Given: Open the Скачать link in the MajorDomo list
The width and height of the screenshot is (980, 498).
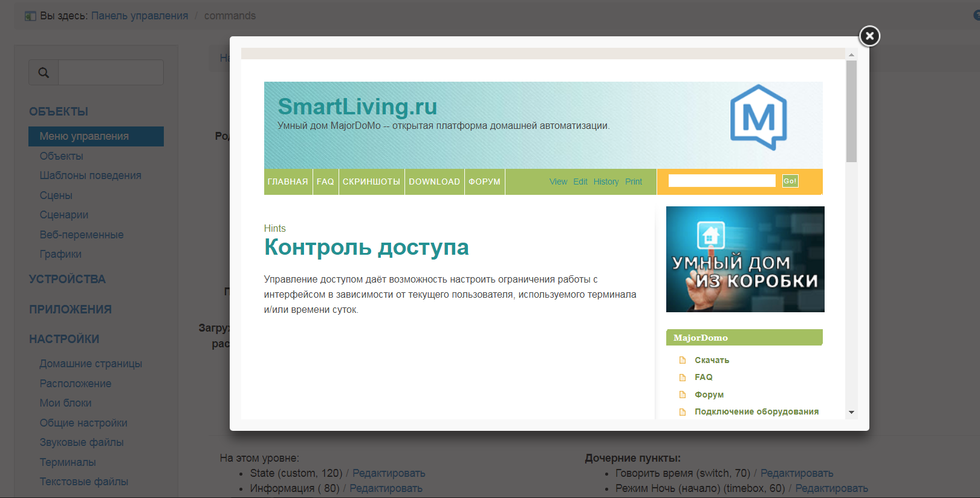Looking at the screenshot, I should [712, 360].
